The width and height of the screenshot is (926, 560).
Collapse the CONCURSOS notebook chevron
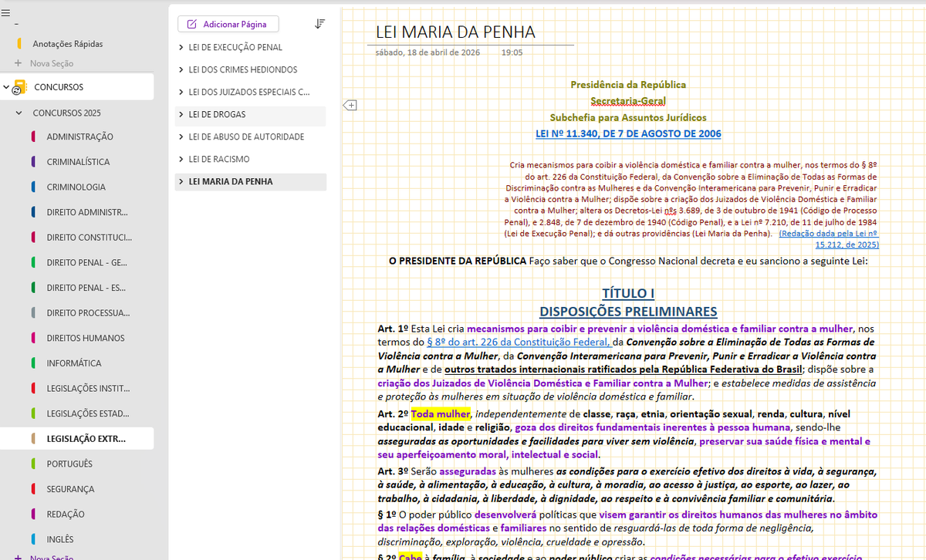tap(6, 87)
